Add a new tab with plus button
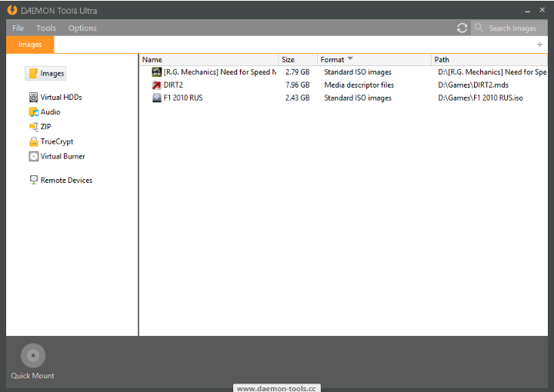 [x=539, y=45]
